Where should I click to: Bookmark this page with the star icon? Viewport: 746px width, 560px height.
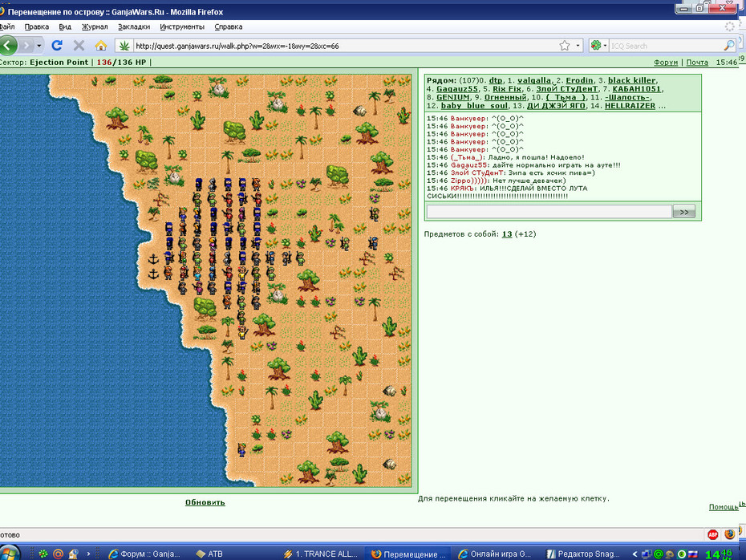[564, 46]
